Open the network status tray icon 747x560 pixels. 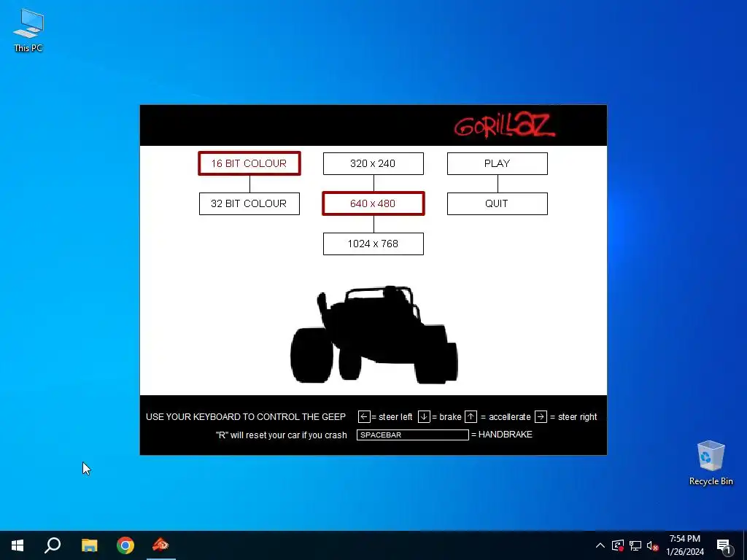pos(635,545)
